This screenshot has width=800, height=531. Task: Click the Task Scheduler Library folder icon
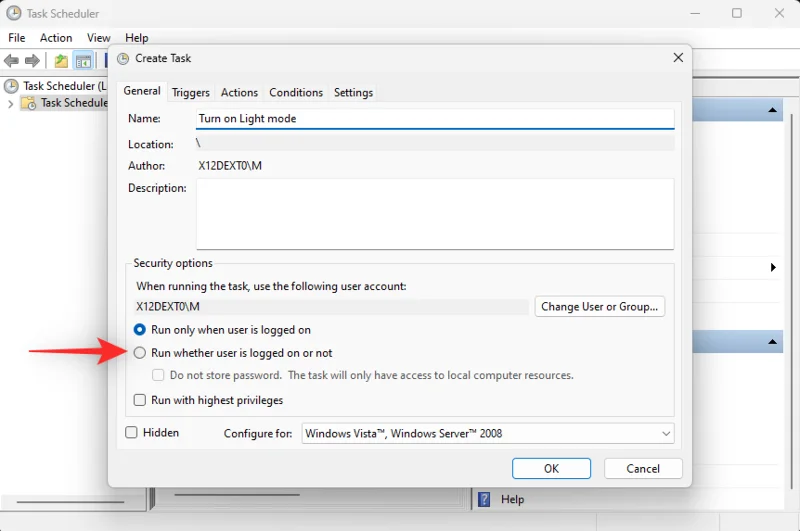(x=29, y=103)
